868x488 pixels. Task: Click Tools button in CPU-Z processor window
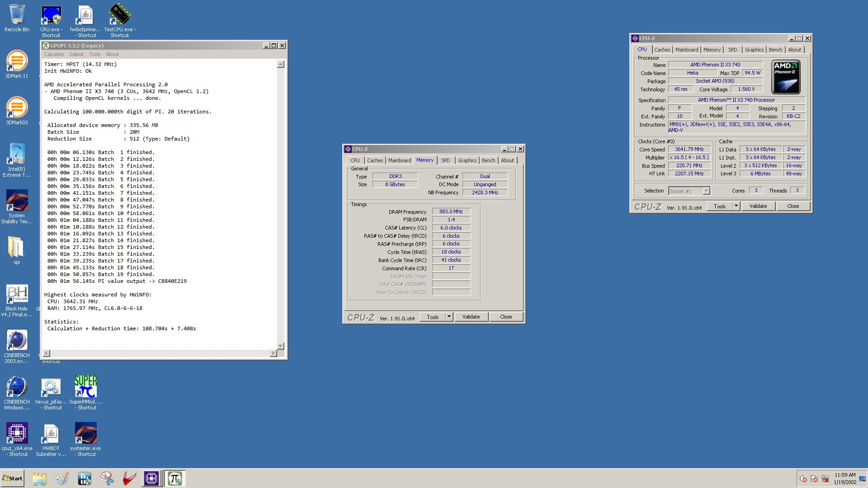[x=720, y=206]
